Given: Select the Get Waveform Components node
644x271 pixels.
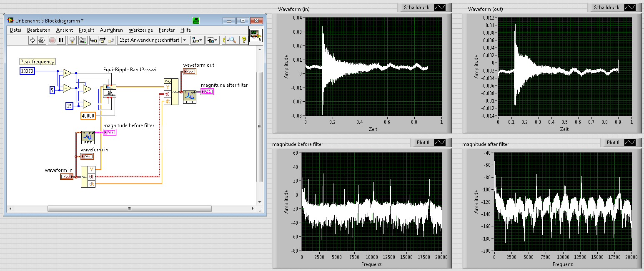Looking at the screenshot, I should coord(88,177).
